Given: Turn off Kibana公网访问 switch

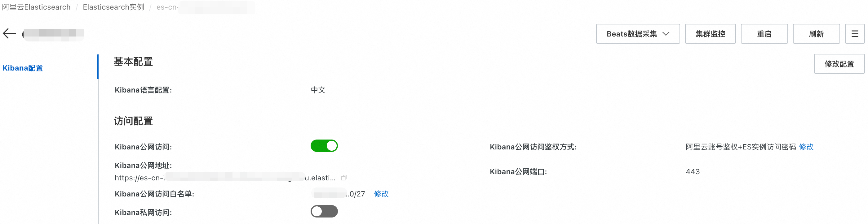Looking at the screenshot, I should (324, 146).
